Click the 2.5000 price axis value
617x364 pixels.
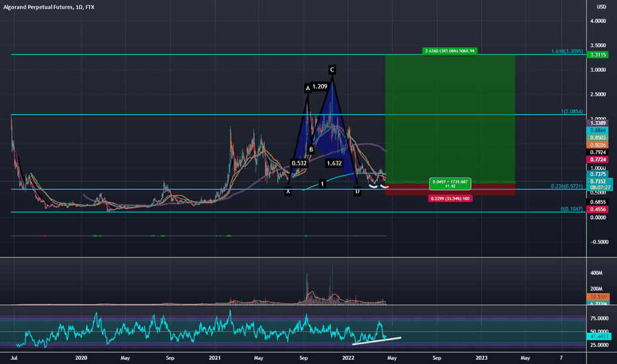pyautogui.click(x=598, y=95)
